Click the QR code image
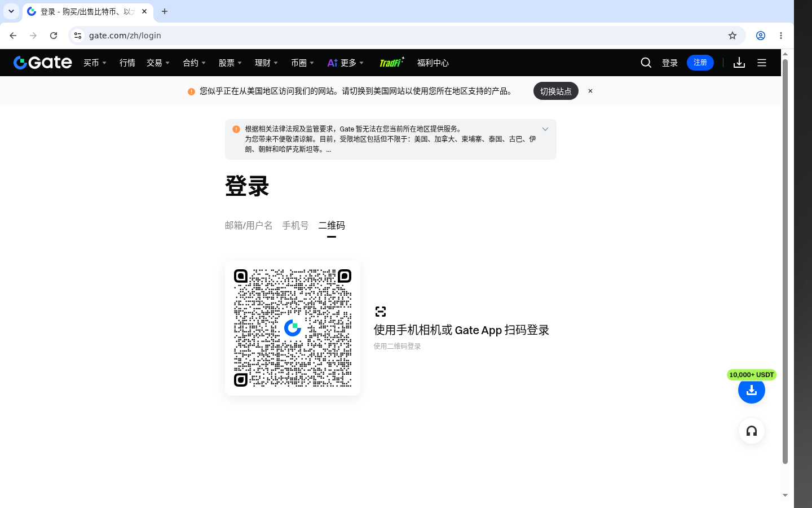812x508 pixels. click(x=293, y=328)
